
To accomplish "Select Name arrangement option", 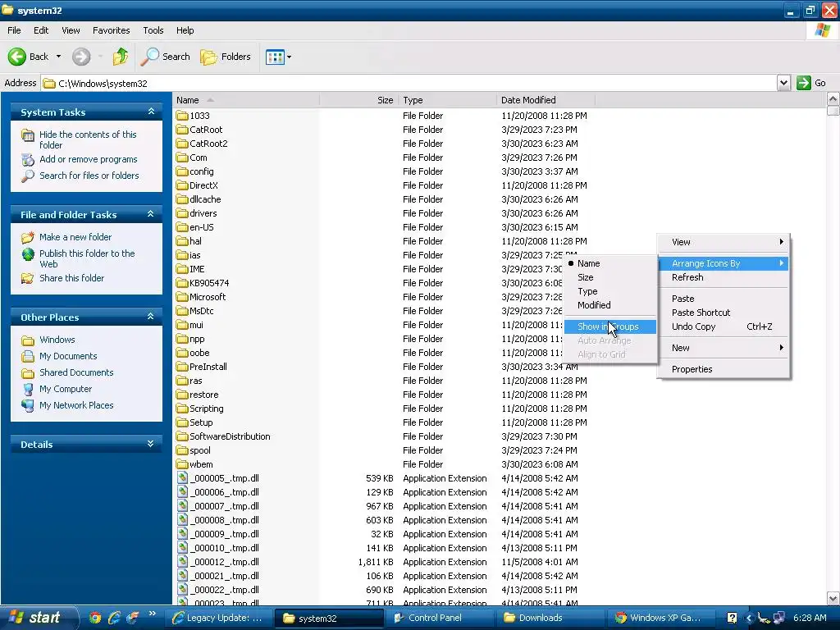I will coord(610,263).
